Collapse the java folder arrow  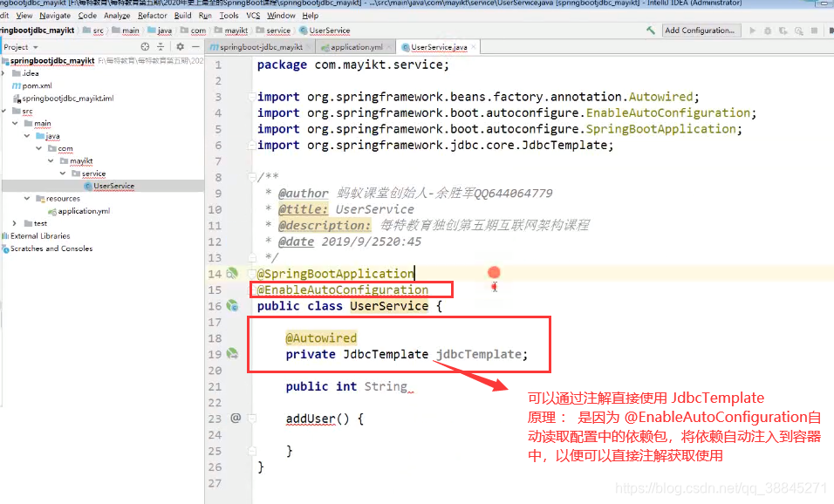point(26,135)
